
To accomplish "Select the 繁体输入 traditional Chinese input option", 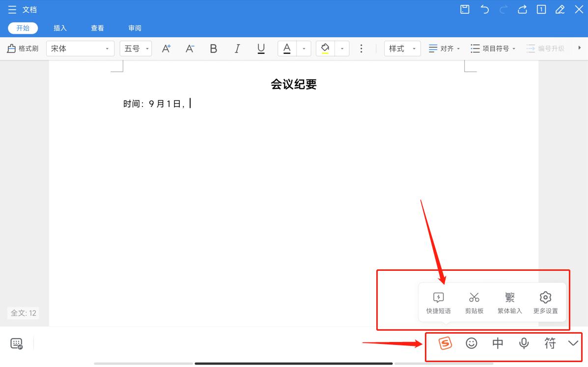I will tap(509, 301).
